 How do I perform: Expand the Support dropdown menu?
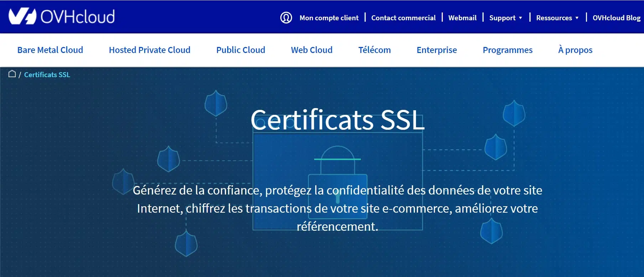[x=505, y=18]
